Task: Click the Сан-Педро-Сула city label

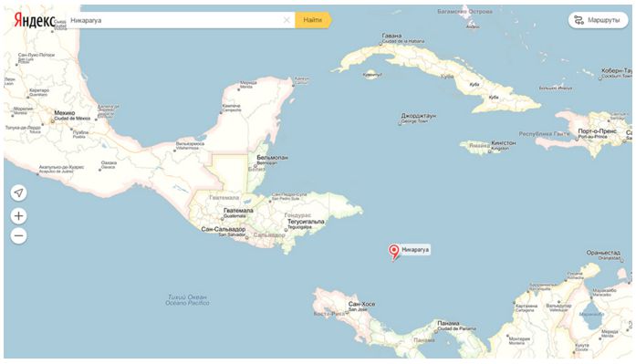Action: coord(289,195)
